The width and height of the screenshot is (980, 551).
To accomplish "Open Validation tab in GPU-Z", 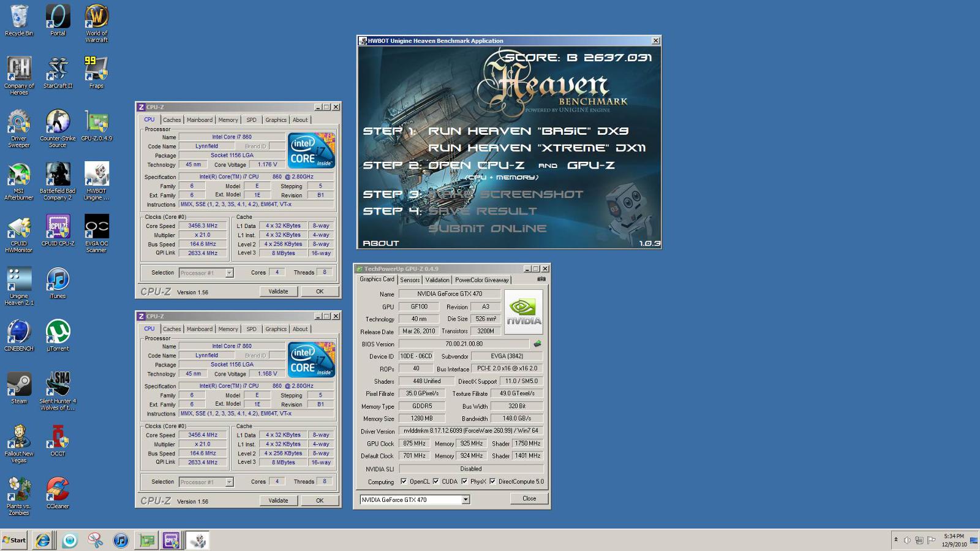I will [437, 280].
